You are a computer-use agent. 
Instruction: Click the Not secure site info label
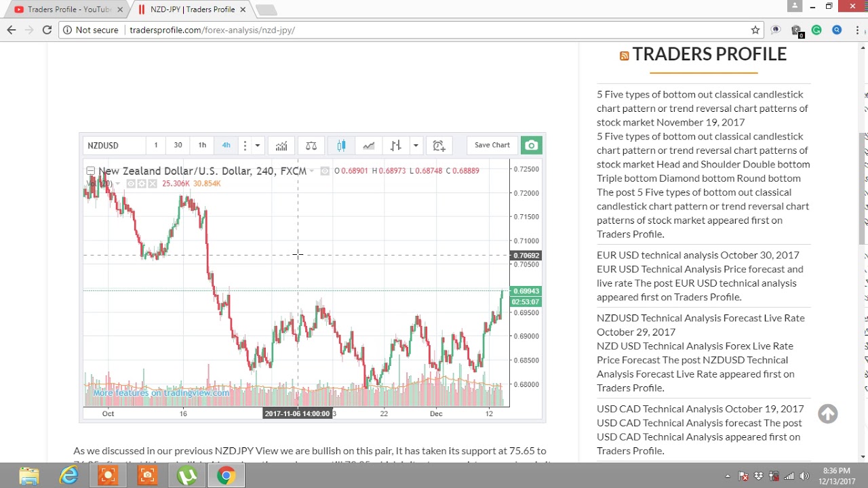91,30
